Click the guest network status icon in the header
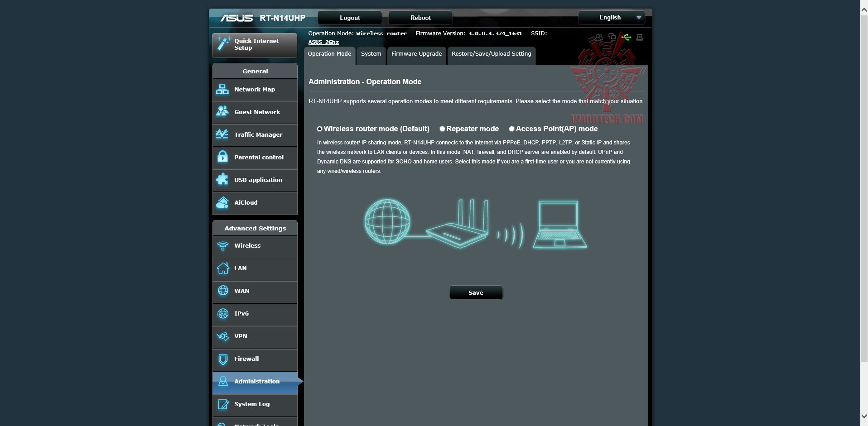 pyautogui.click(x=599, y=37)
